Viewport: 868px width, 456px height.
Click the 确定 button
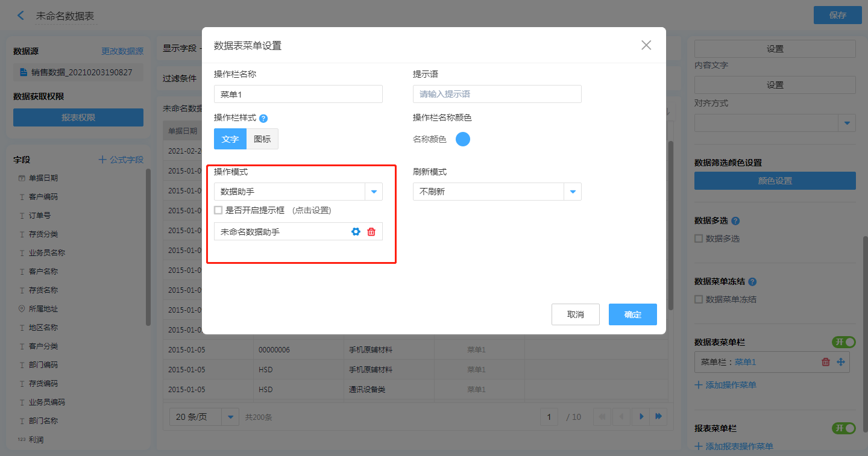632,314
